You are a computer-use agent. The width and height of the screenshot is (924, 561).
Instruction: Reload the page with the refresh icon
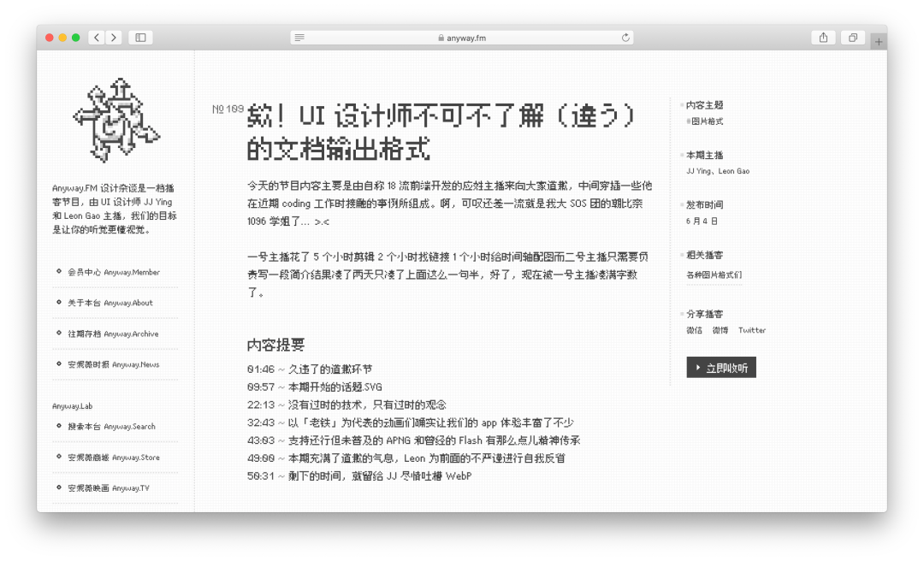click(x=625, y=38)
